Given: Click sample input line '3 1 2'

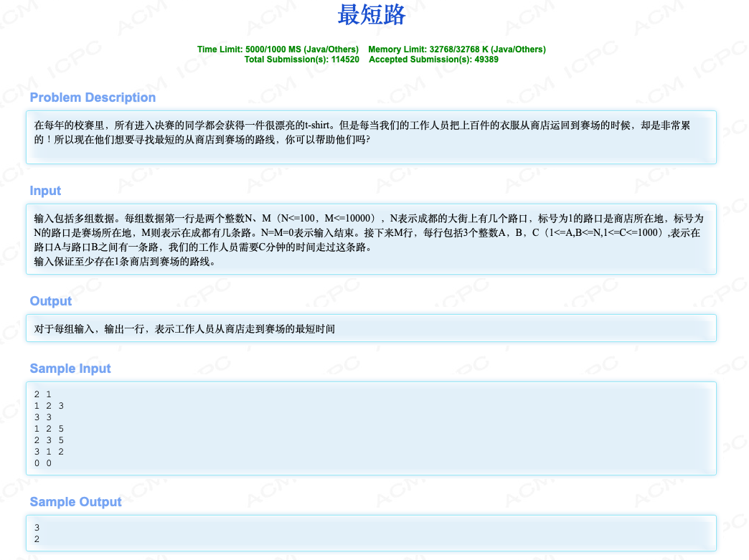Looking at the screenshot, I should click(49, 452).
